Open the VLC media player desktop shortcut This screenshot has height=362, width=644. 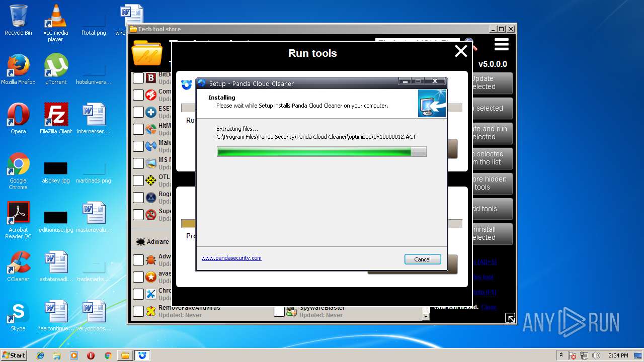click(x=55, y=23)
